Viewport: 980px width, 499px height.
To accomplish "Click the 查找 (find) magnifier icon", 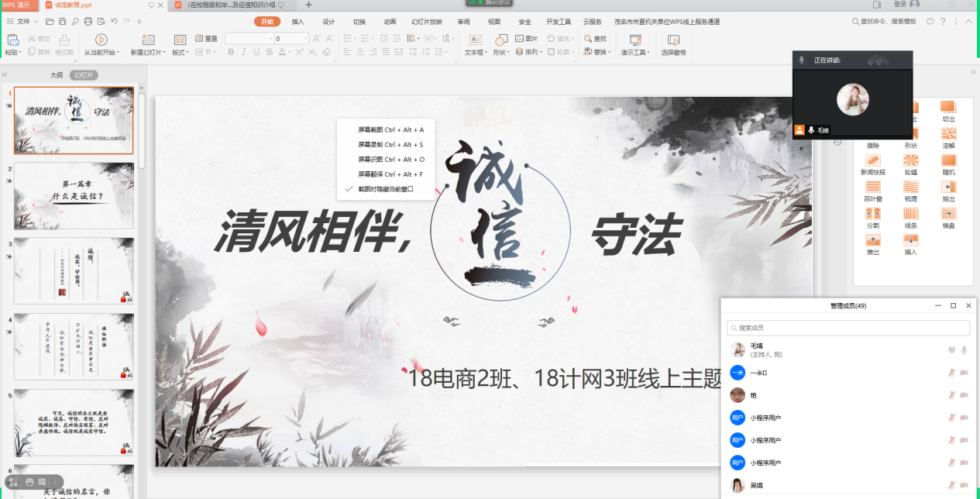I will pos(588,38).
